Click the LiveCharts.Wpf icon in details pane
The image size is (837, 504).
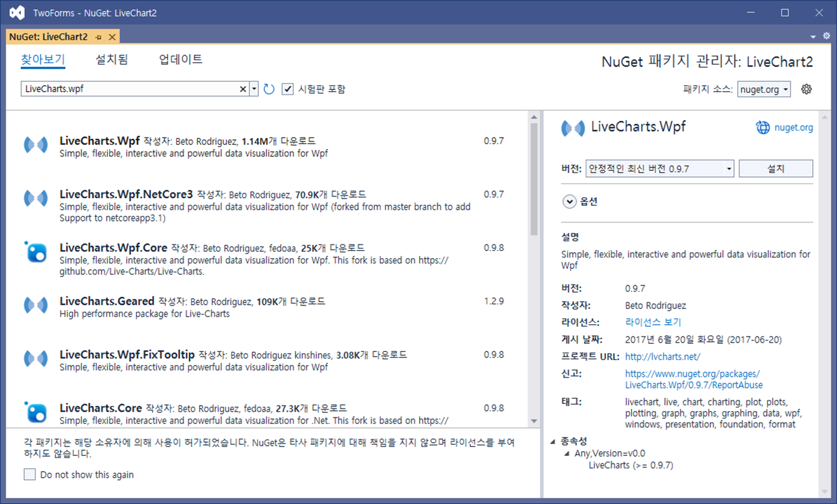click(x=573, y=128)
